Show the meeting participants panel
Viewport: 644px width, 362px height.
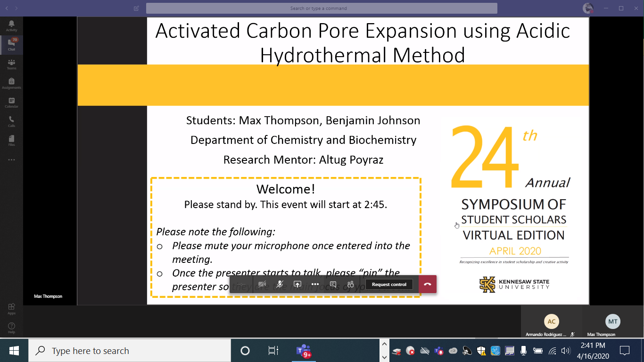click(x=350, y=284)
